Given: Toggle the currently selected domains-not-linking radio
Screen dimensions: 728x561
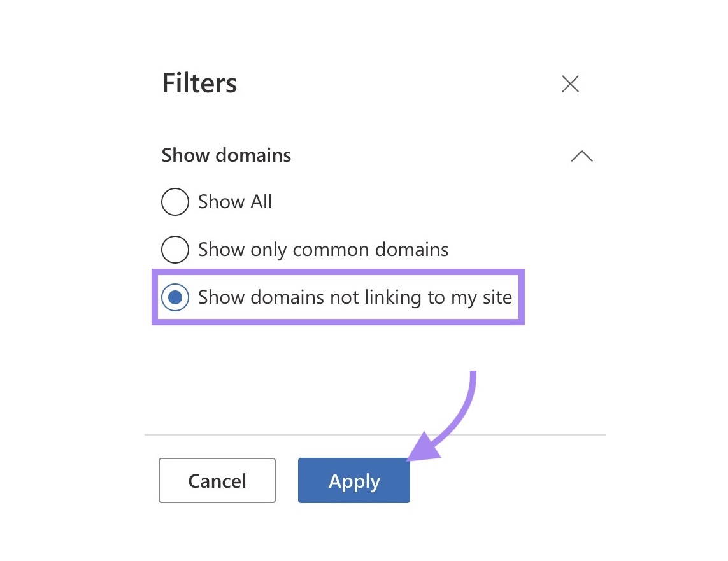Looking at the screenshot, I should [x=175, y=297].
